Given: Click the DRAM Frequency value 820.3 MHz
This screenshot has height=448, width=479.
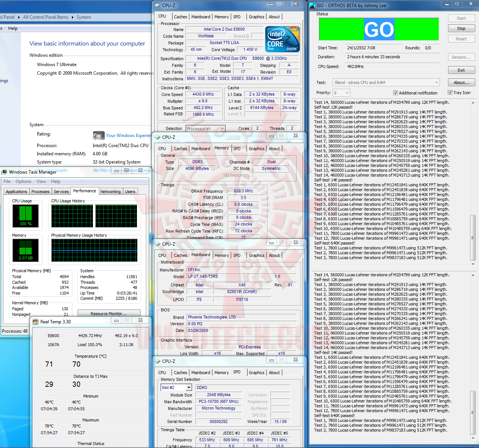Looking at the screenshot, I should (243, 191).
